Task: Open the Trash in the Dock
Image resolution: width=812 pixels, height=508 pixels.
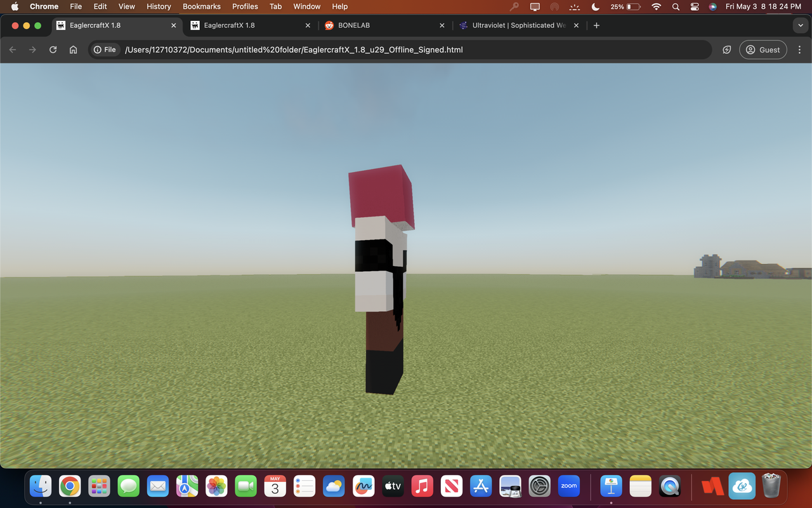Action: (771, 486)
